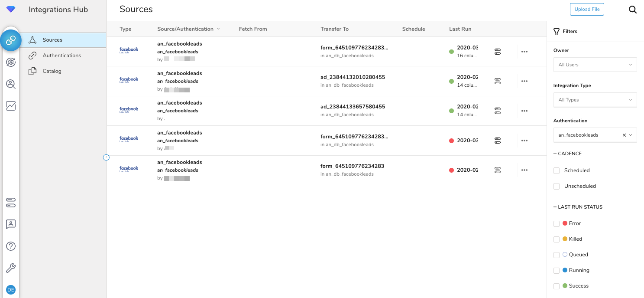Open the Integrations Hub link icon in sidebar
Viewport: 644px width, 298px height.
pos(11,40)
